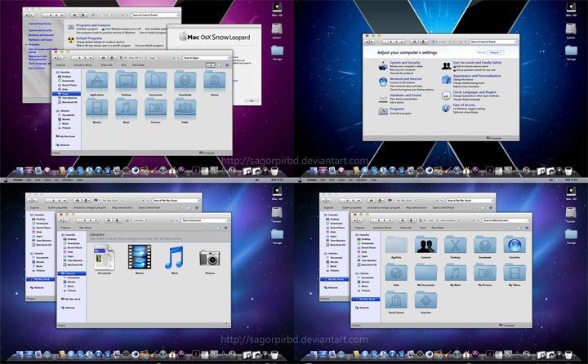This screenshot has height=364, width=588.
Task: Click Appearance and Personalization category icon
Action: tap(446, 79)
